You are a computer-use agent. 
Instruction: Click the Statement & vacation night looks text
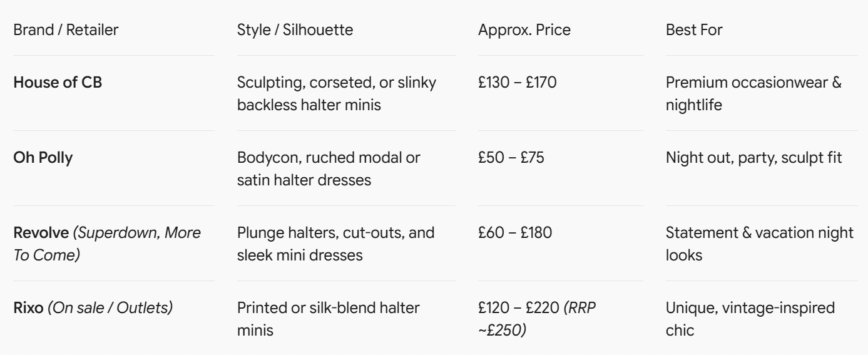tap(760, 244)
